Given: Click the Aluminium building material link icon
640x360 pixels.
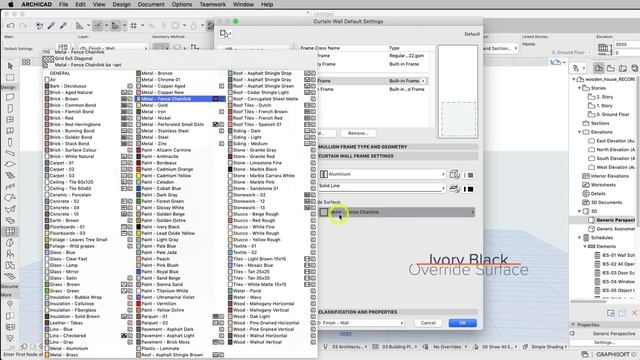Looking at the screenshot, I should point(454,174).
